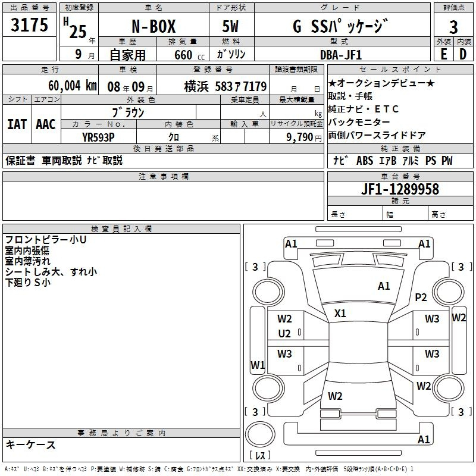476x476 pixels.
Task: Click mileage value 60,004 km
Action: 73,86
